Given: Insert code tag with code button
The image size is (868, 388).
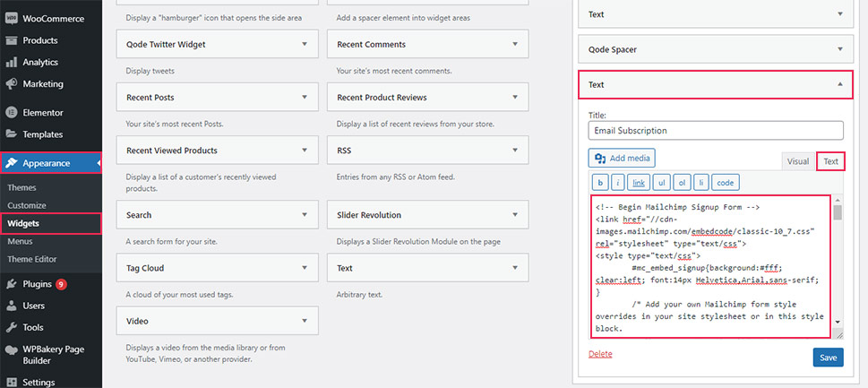Looking at the screenshot, I should tap(726, 182).
